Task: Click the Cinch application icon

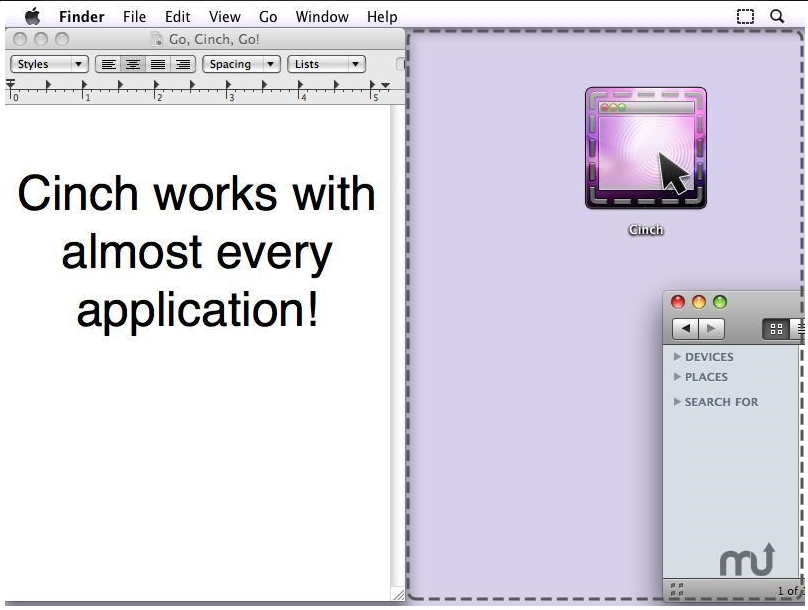Action: pyautogui.click(x=646, y=148)
